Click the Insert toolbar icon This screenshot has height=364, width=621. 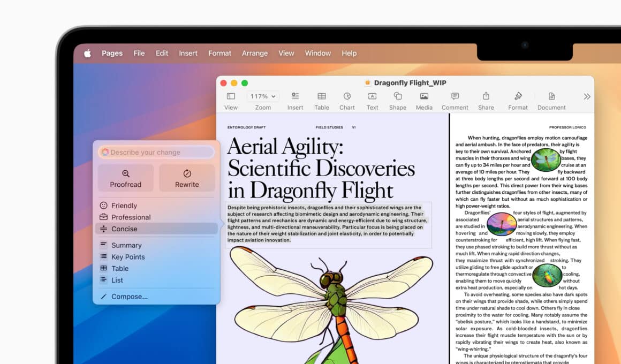[x=295, y=96]
